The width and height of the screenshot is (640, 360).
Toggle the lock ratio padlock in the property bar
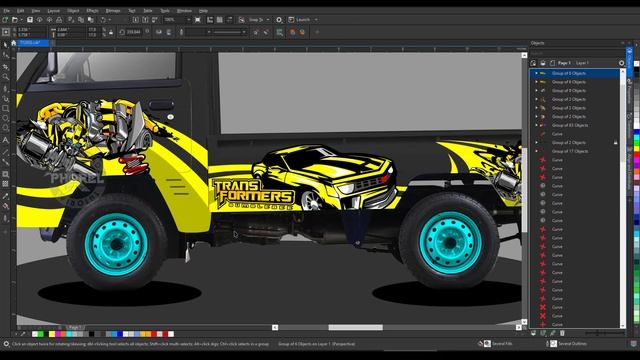point(111,32)
